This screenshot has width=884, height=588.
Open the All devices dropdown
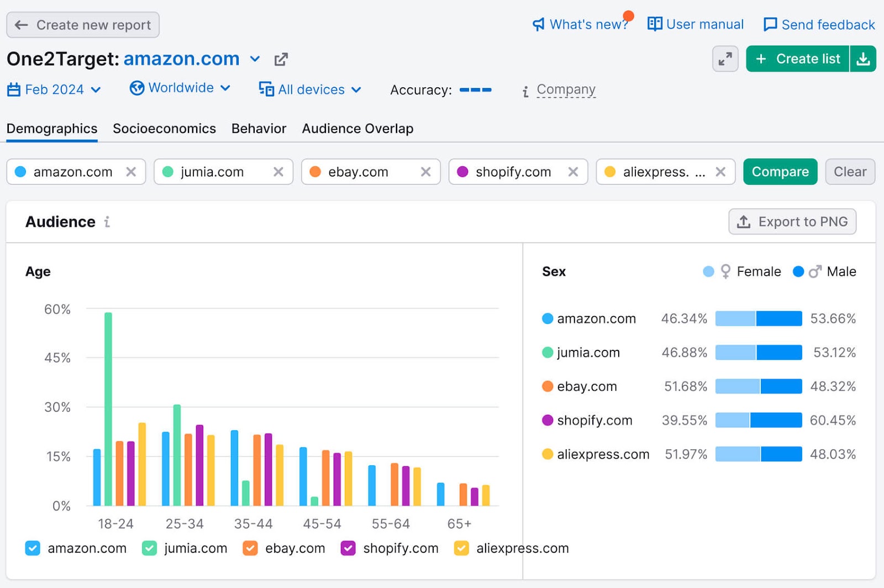coord(309,89)
